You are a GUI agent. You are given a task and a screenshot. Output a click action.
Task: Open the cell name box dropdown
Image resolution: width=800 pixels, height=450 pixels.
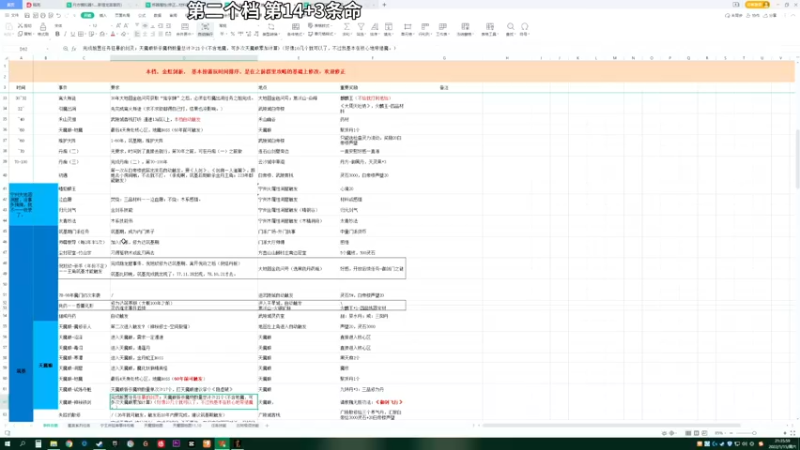click(48, 48)
